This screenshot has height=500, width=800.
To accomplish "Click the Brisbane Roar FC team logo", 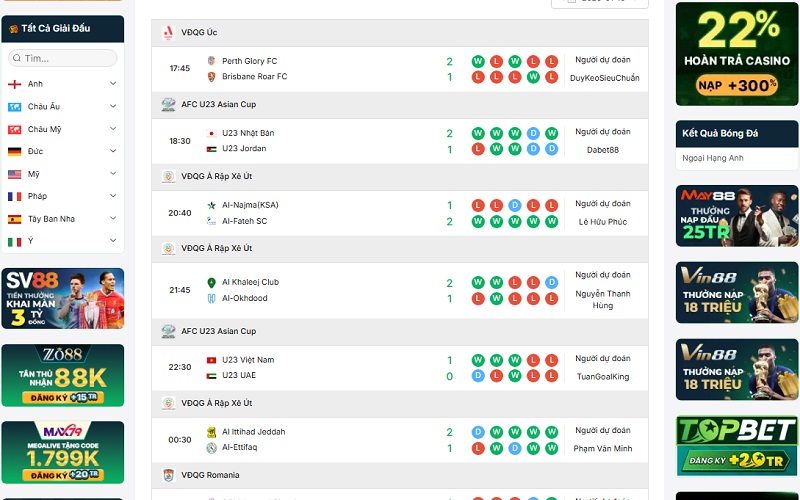I will (211, 77).
